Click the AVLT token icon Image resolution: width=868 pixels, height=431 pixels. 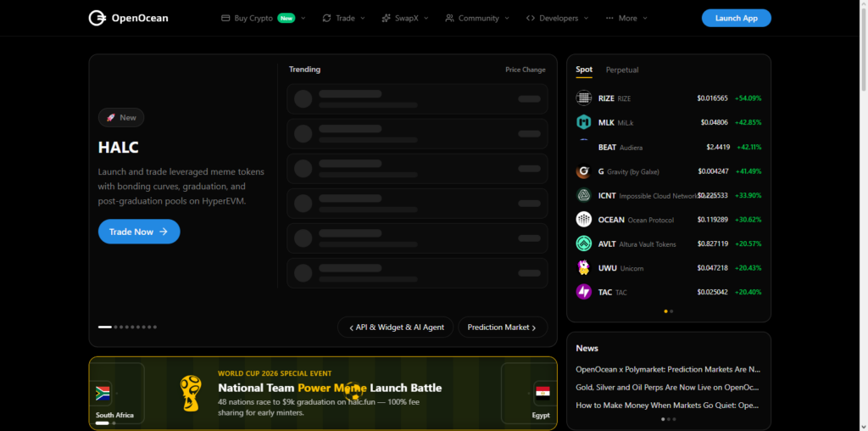click(x=583, y=243)
